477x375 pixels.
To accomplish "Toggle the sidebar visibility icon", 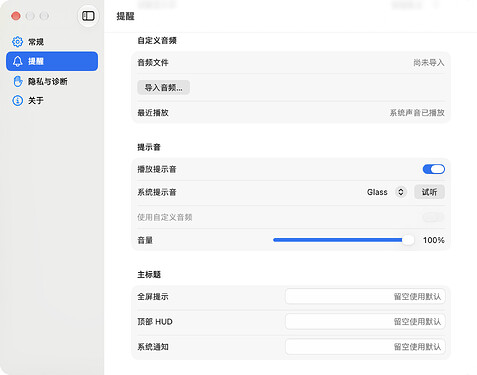I will coord(88,16).
